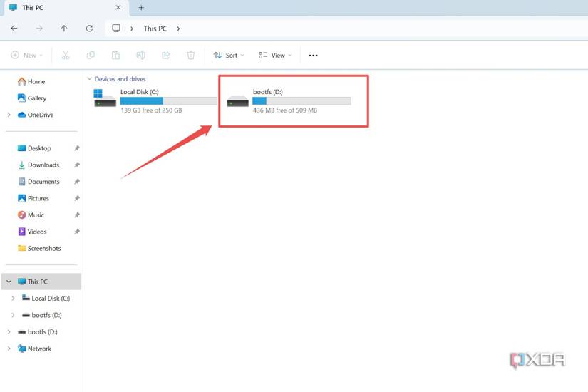588x392 pixels.
Task: Click the pin icon beside Videos
Action: [x=77, y=232]
